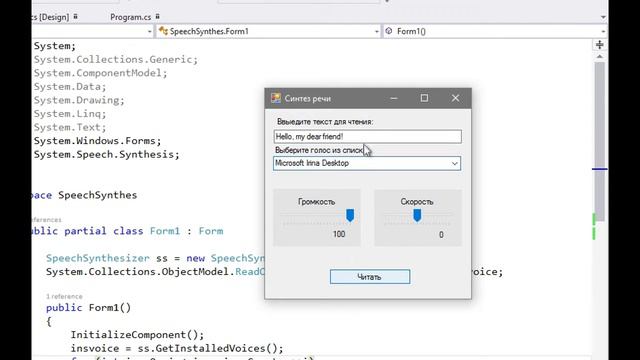Viewport: 640px width, 360px height.
Task: Click 'insvoice = ss.GetInstalledVoices();' line
Action: click(x=177, y=349)
